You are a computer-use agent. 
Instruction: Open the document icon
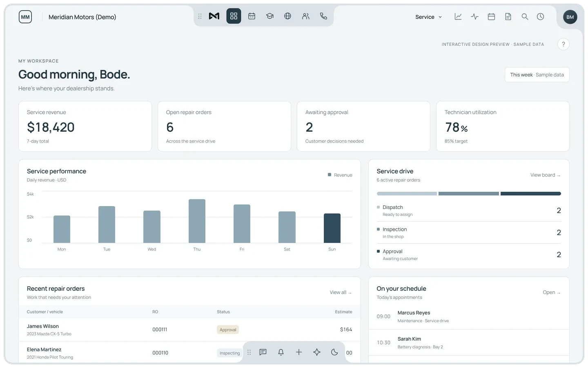508,17
